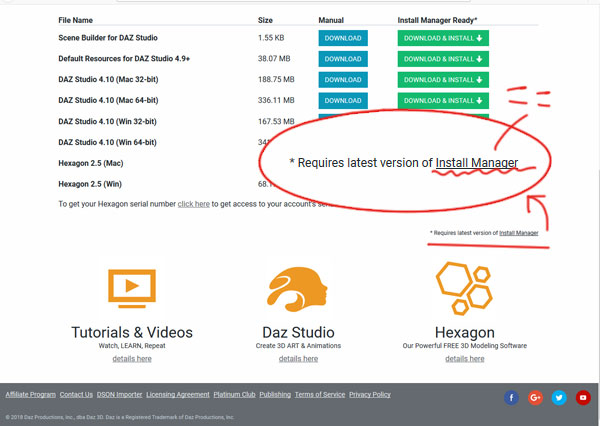The width and height of the screenshot is (600, 426).
Task: Select the DAZ Studio 4.10 (Win 64-bit) file name
Action: pos(108,142)
